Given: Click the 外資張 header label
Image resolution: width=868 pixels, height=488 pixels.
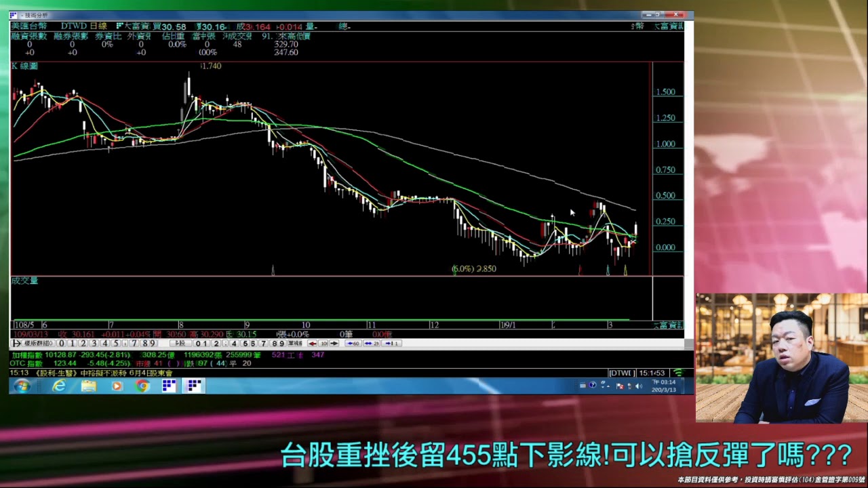Looking at the screenshot, I should [x=140, y=36].
